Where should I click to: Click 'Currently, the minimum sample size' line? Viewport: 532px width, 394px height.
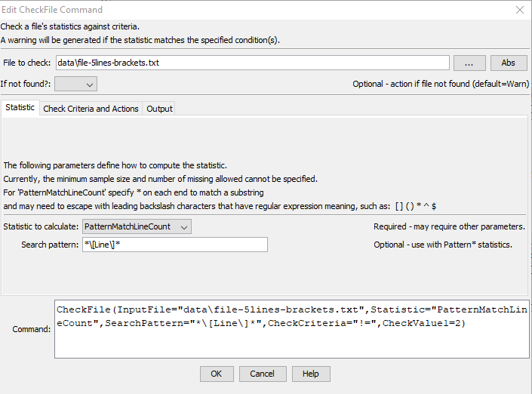tap(161, 179)
